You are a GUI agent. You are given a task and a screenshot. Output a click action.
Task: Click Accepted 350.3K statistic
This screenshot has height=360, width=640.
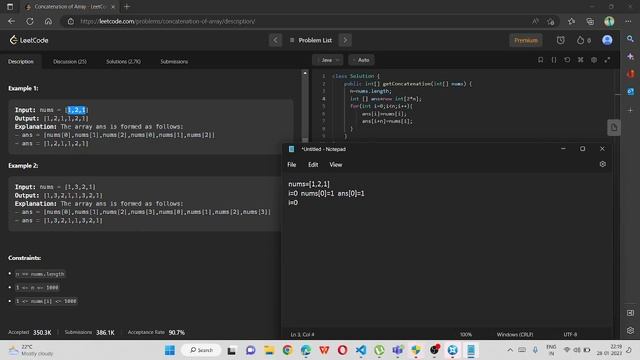30,332
